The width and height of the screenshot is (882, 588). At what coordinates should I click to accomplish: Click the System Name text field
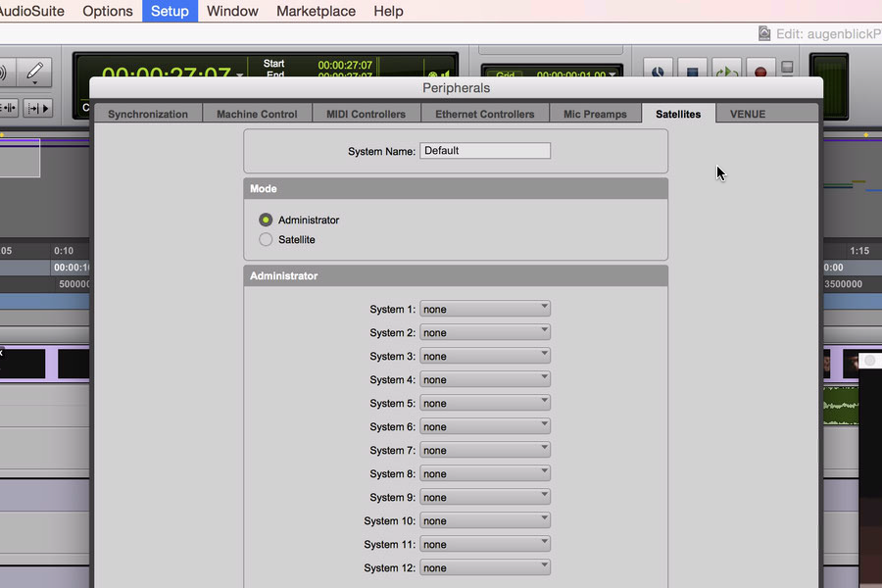tap(484, 151)
